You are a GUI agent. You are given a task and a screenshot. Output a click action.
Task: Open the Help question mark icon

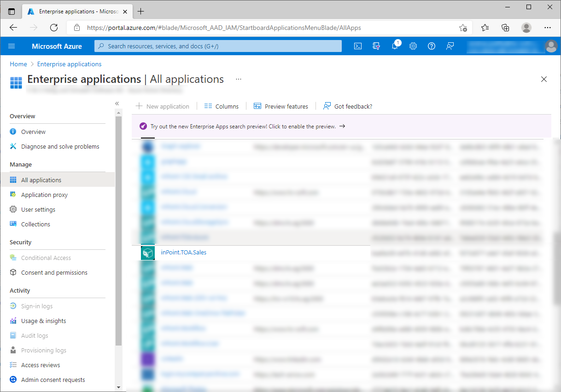point(432,46)
